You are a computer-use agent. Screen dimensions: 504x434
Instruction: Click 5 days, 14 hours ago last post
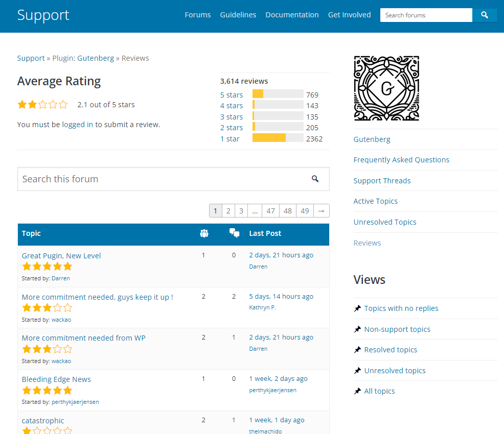point(281,297)
